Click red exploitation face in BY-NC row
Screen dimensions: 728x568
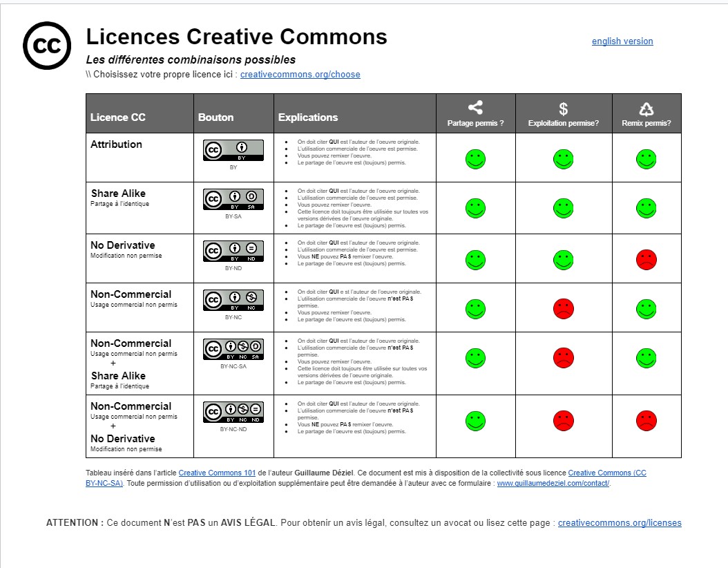[x=563, y=309]
